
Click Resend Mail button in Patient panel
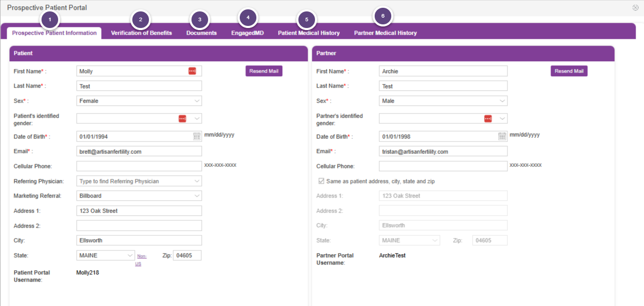tap(264, 71)
